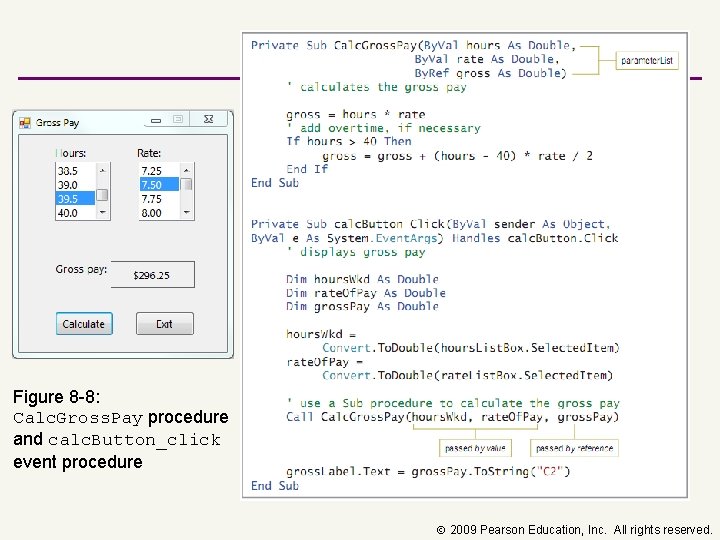This screenshot has height=540, width=720.
Task: Select 7.50 in the Rate list
Action: coord(159,185)
